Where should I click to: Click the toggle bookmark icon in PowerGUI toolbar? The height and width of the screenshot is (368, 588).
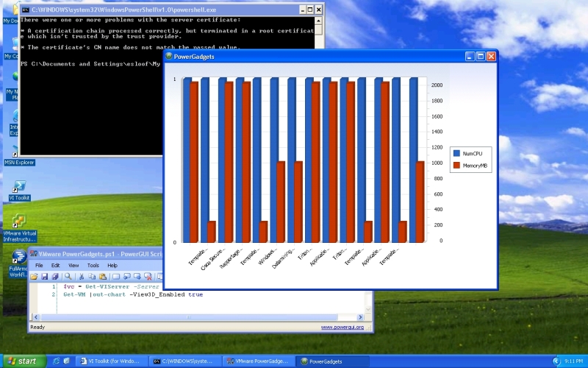click(x=116, y=277)
